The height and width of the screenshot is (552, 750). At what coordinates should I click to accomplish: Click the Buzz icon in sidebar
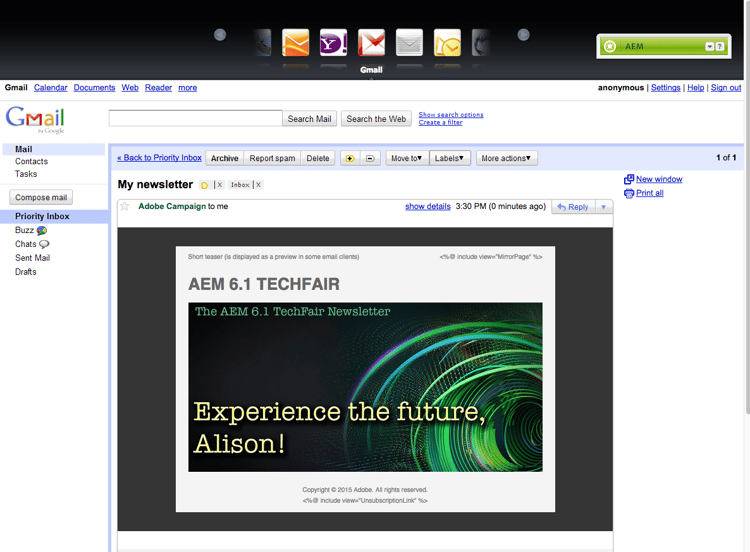[x=42, y=231]
